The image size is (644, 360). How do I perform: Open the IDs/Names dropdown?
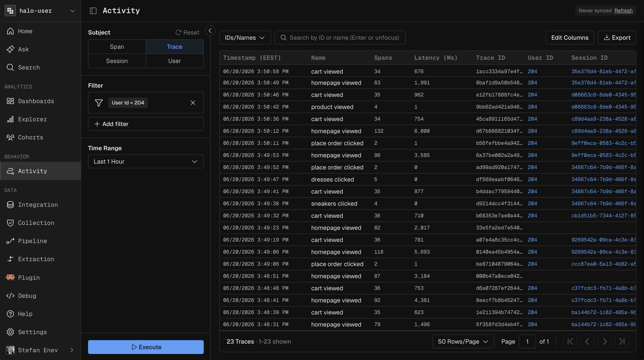[x=245, y=38]
